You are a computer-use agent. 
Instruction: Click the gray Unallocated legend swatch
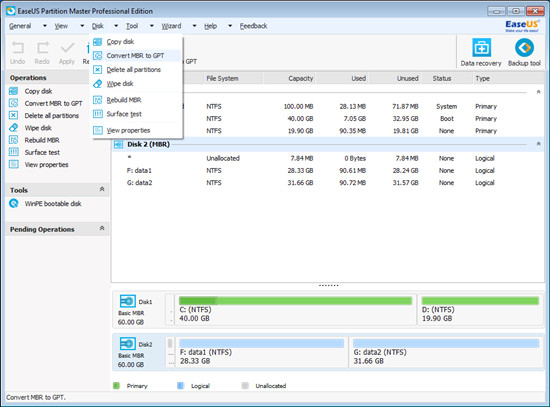click(245, 386)
